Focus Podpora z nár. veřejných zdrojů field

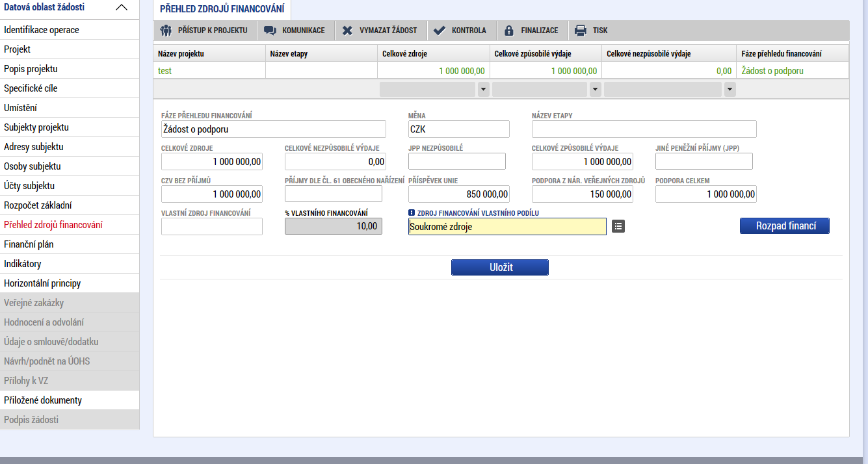click(x=583, y=194)
